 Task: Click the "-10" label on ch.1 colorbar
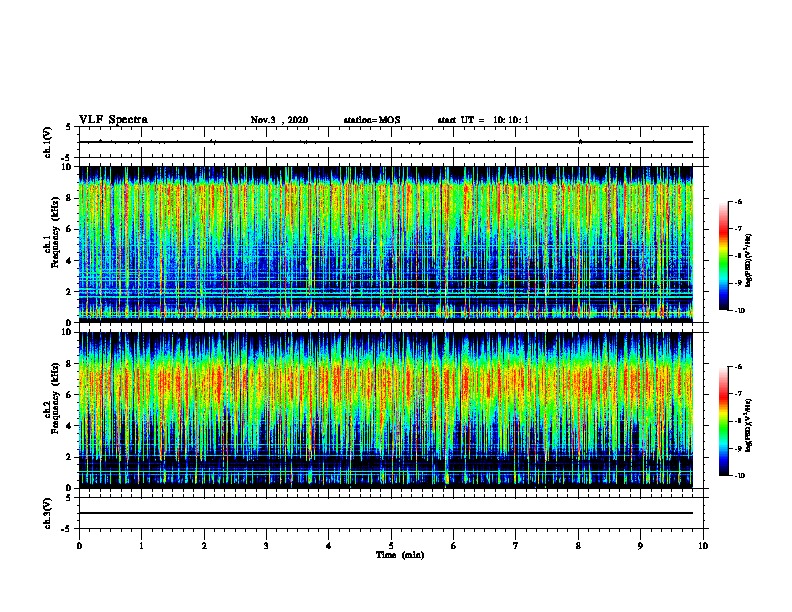[x=740, y=311]
